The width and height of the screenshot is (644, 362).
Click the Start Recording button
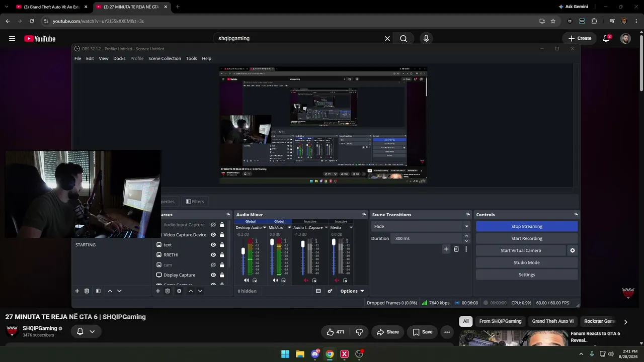click(x=527, y=238)
